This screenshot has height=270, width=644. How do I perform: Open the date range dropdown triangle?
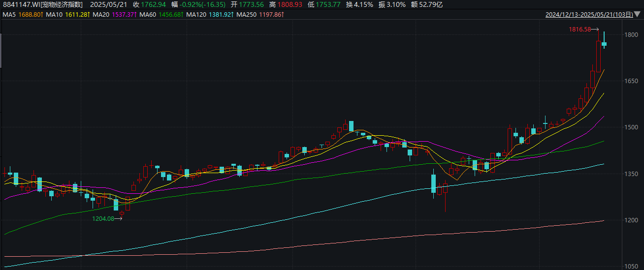(x=638, y=15)
